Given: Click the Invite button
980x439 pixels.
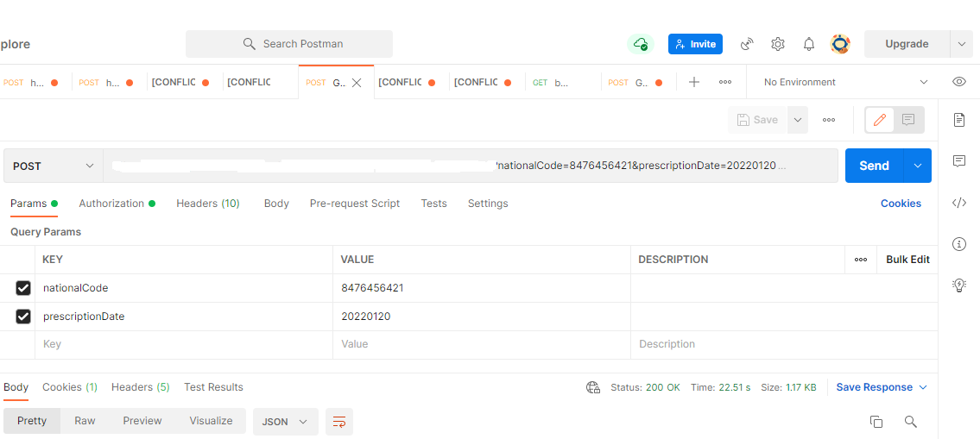Looking at the screenshot, I should pos(695,44).
